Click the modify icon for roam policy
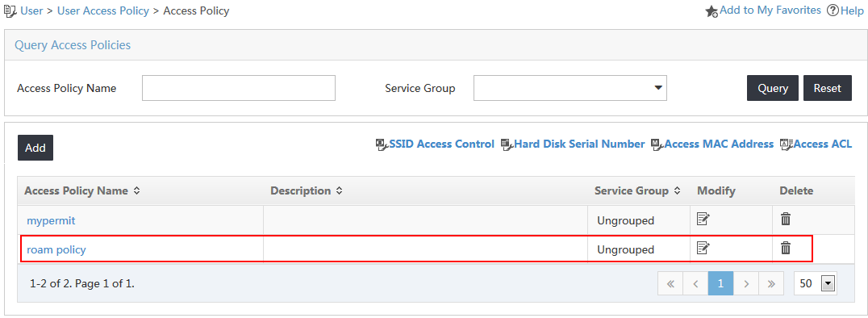This screenshot has width=868, height=318. 703,248
